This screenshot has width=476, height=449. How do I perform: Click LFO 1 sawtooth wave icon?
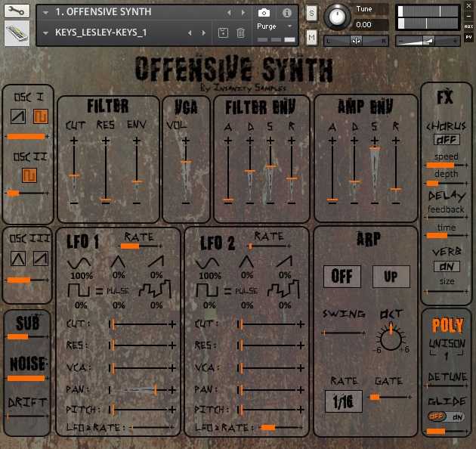click(x=156, y=262)
